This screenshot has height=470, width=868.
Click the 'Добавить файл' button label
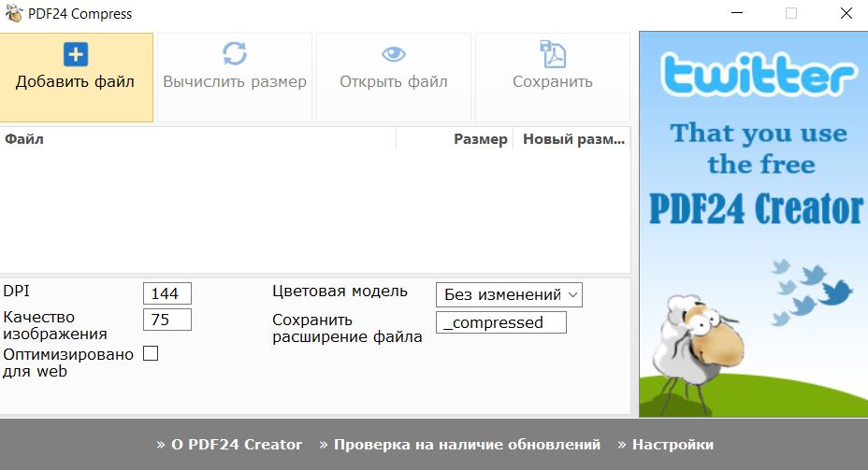(x=75, y=82)
